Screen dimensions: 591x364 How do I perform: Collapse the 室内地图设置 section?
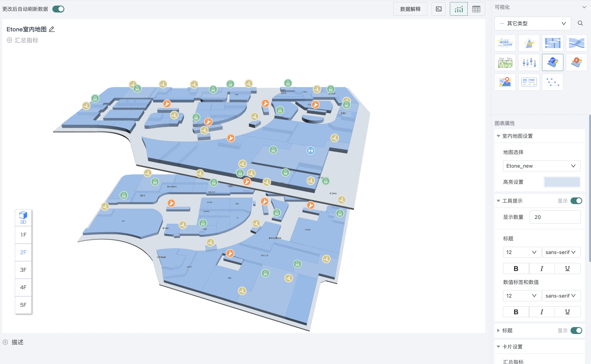click(x=499, y=136)
